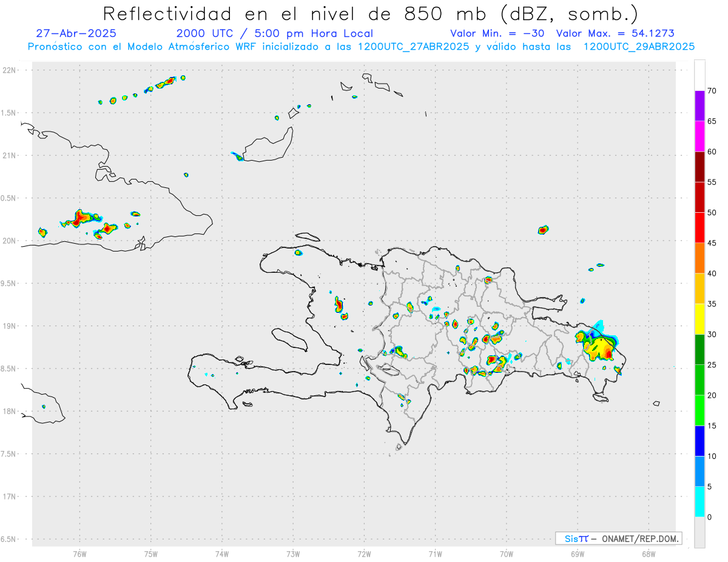
Task: Click the '45' value on the color scale
Action: point(712,243)
